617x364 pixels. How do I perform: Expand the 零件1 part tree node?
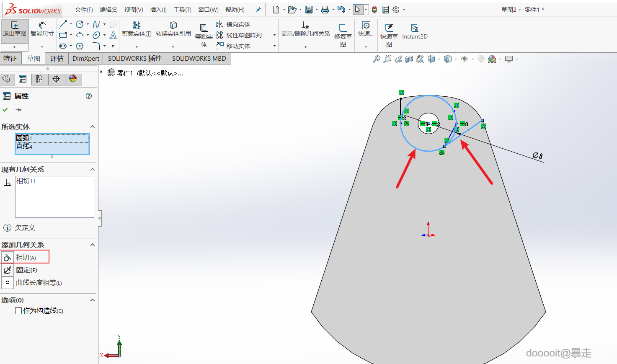101,72
